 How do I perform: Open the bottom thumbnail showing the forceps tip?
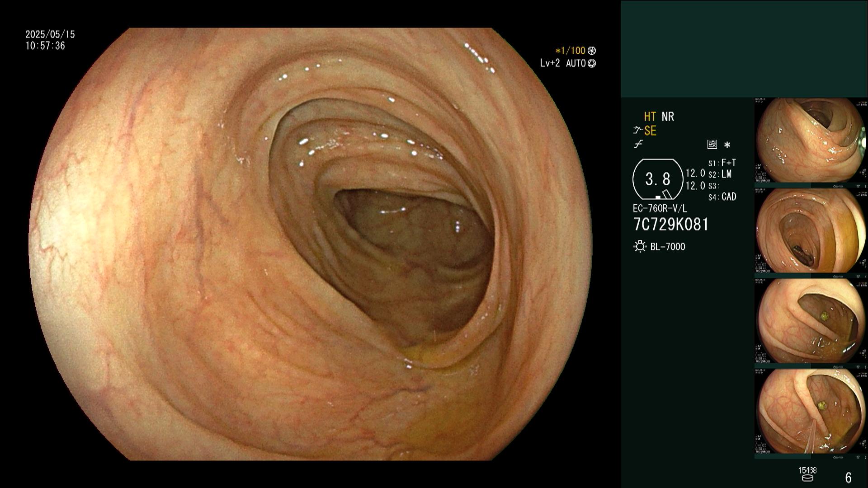(x=811, y=411)
